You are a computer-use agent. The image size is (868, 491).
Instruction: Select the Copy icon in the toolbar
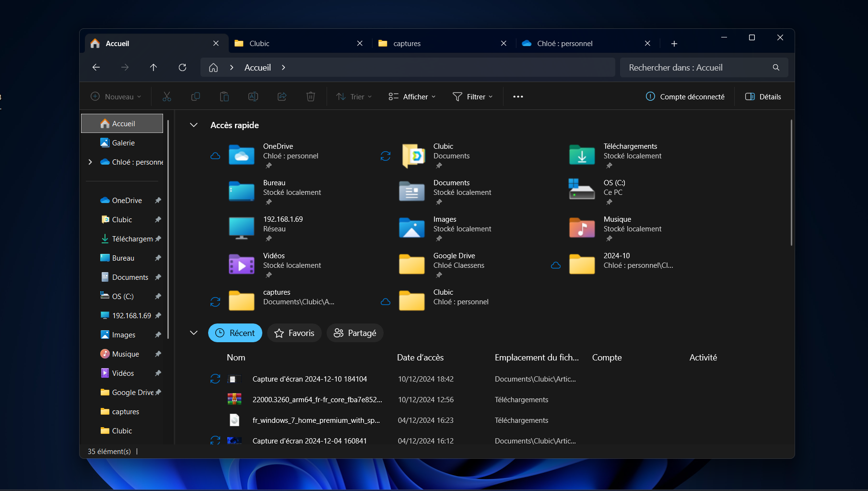196,96
